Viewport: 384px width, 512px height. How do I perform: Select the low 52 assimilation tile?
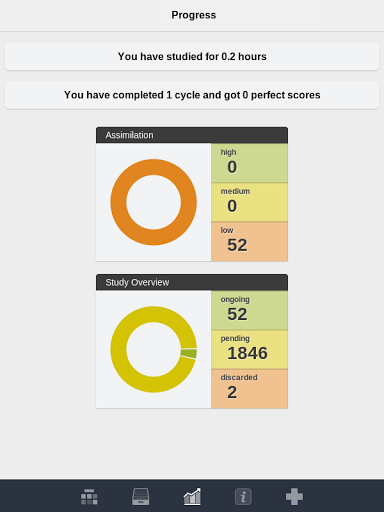[249, 241]
